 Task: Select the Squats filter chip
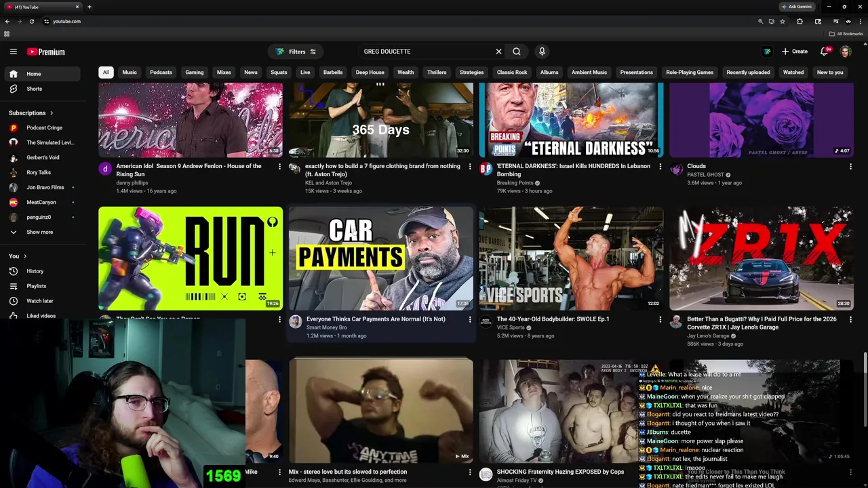279,72
